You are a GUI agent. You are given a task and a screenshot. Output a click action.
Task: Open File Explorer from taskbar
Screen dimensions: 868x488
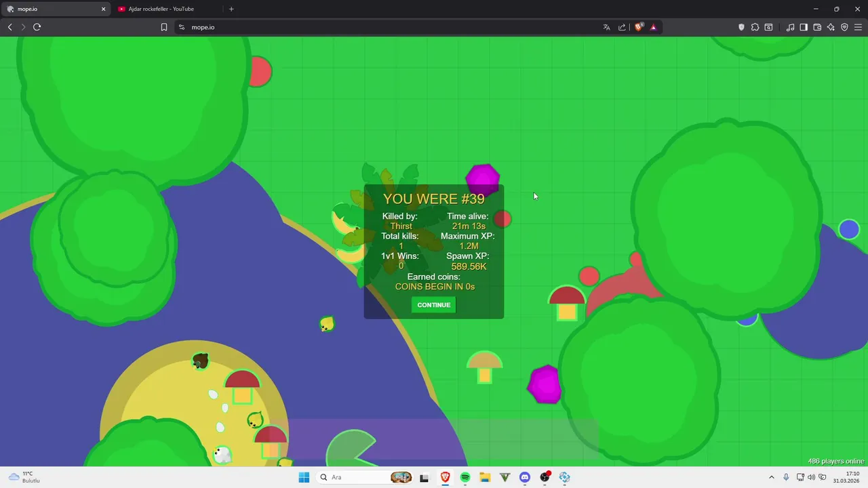click(x=485, y=477)
